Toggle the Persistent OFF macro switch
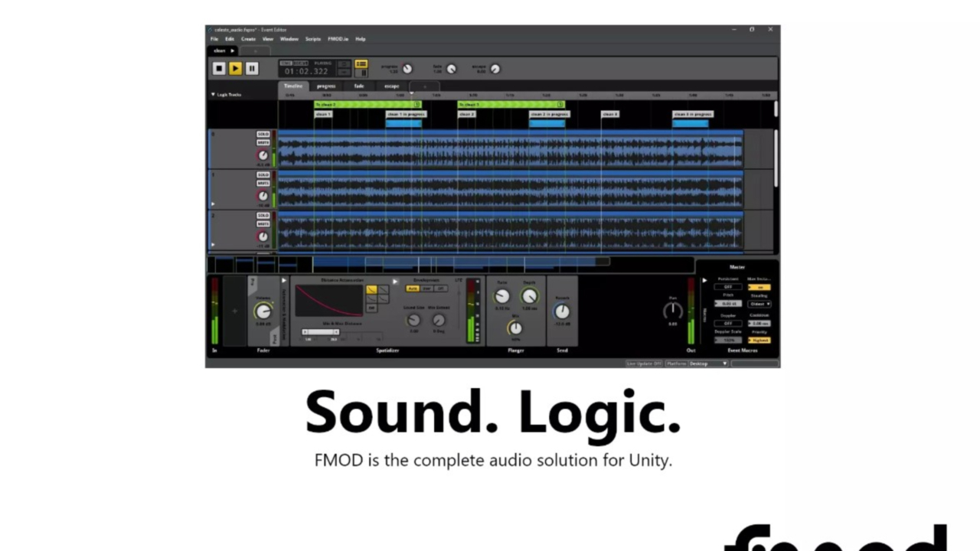This screenshot has height=551, width=980. 727,287
